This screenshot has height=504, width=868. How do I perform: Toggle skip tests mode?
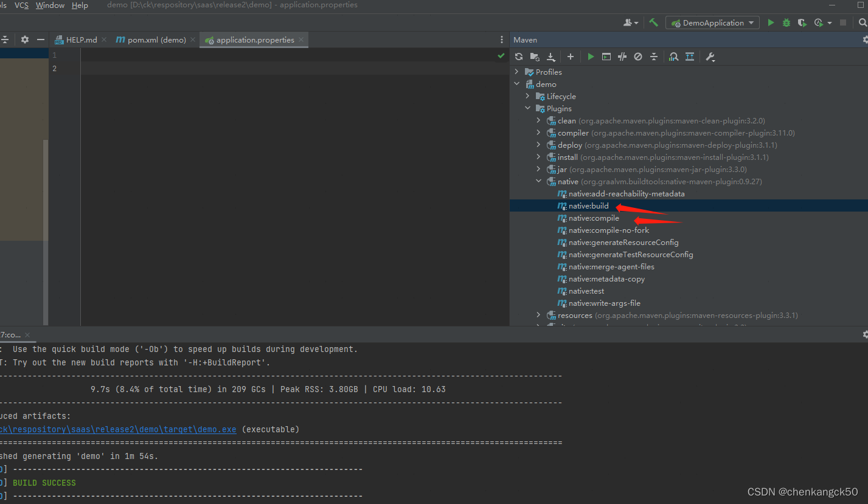(x=638, y=57)
